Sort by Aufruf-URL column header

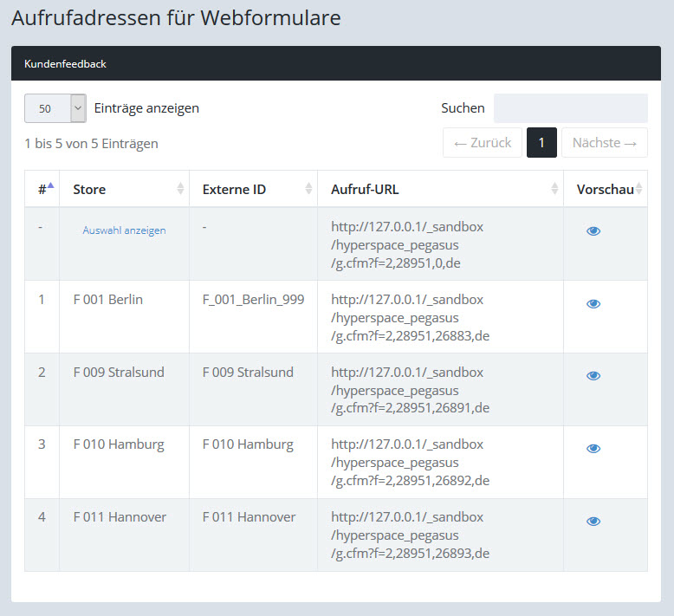pos(440,189)
